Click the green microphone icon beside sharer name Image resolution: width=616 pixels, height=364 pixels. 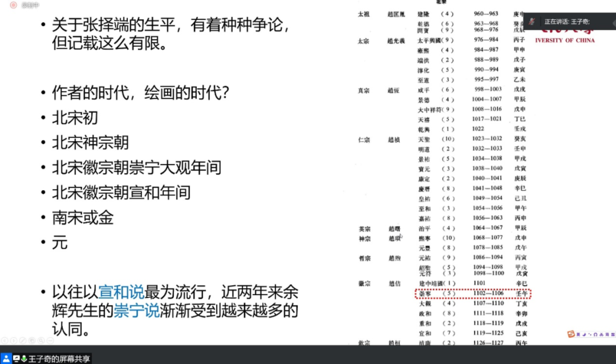(x=24, y=358)
